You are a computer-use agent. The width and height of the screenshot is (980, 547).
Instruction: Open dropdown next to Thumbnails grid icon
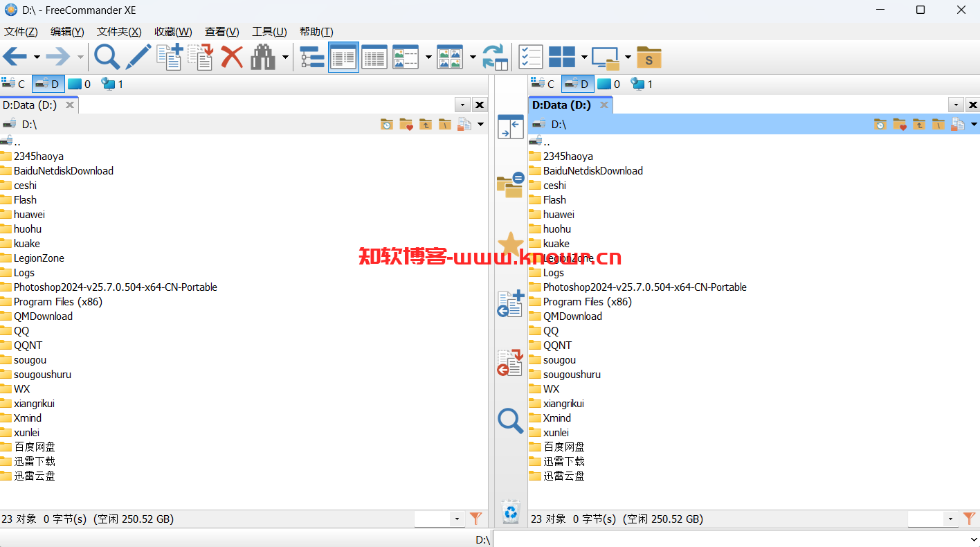pyautogui.click(x=473, y=57)
